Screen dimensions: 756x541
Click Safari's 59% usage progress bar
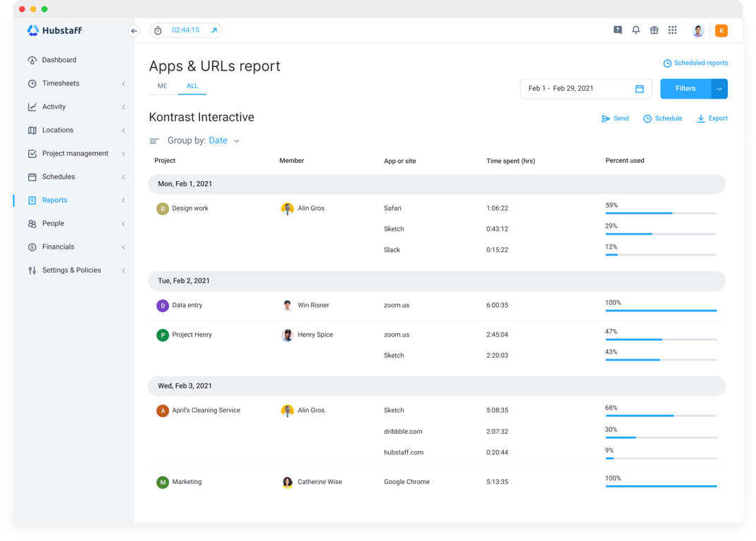click(x=660, y=212)
